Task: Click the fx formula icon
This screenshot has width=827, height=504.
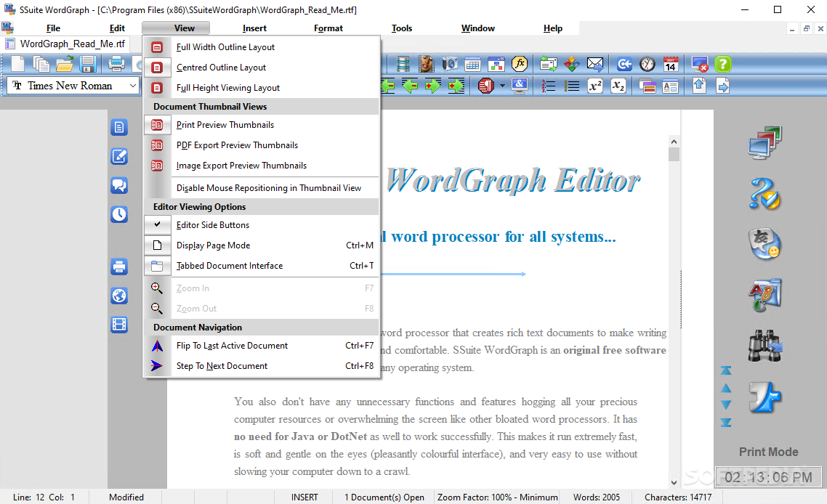Action: click(x=520, y=65)
